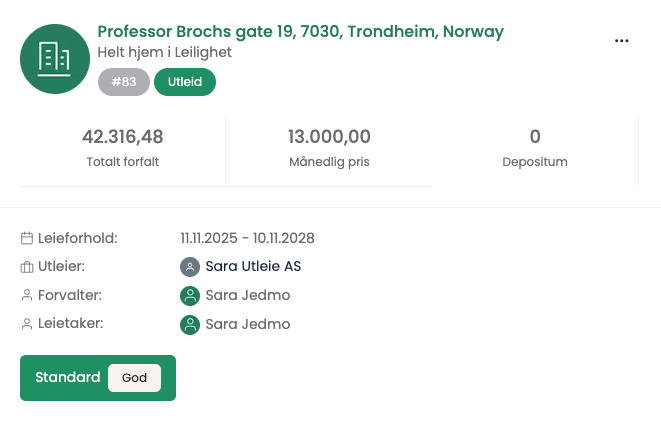
Task: Click the Standard condition button
Action: 68,378
